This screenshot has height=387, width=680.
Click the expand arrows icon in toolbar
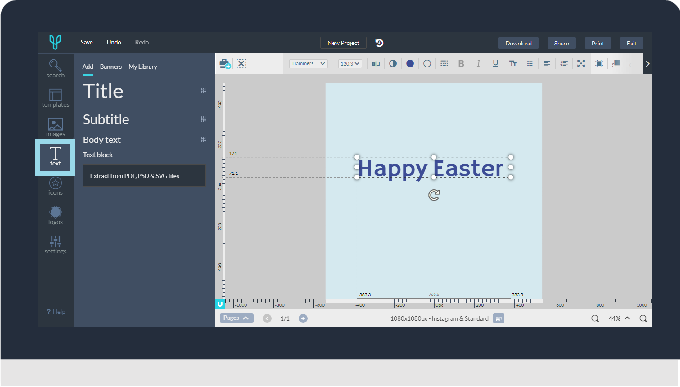click(581, 64)
